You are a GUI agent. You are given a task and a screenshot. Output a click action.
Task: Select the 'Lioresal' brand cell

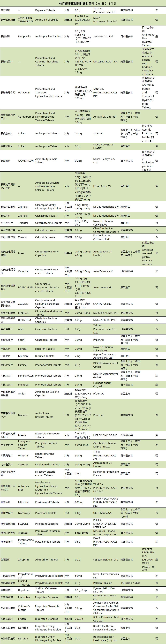(23, 349)
